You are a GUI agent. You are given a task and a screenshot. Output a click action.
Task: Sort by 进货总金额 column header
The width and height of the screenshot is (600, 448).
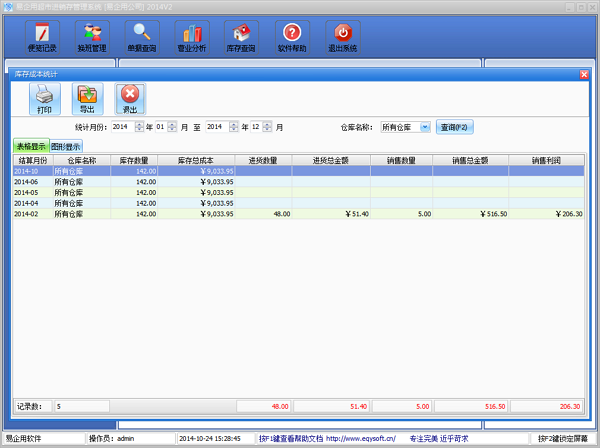[x=331, y=160]
